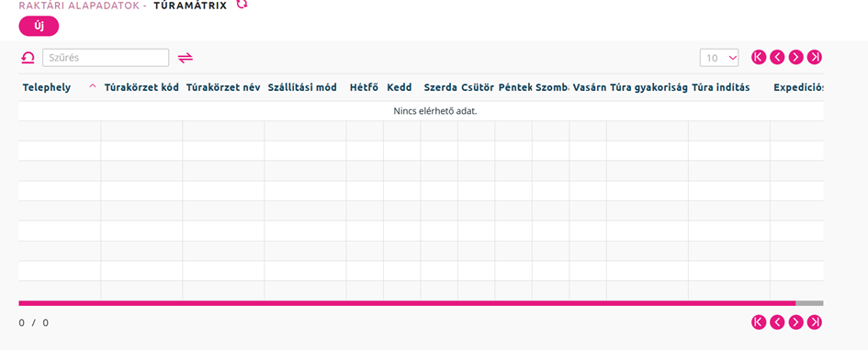
Task: Click next page arrow in bottom pager
Action: tap(796, 322)
